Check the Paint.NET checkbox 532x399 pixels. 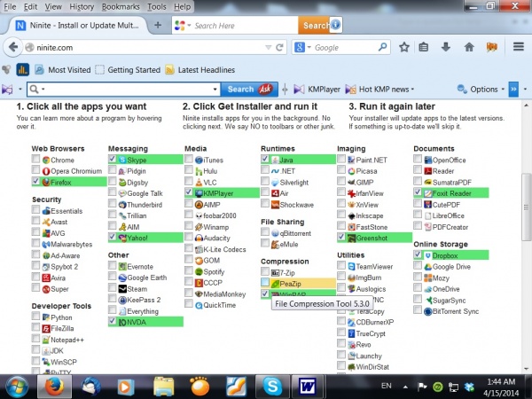[341, 159]
